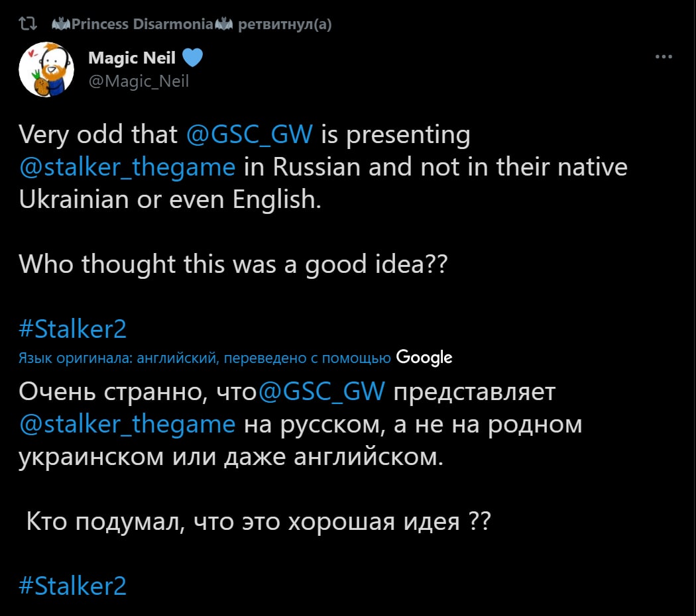Click the Magic Neil display name
The image size is (696, 616).
[x=132, y=58]
